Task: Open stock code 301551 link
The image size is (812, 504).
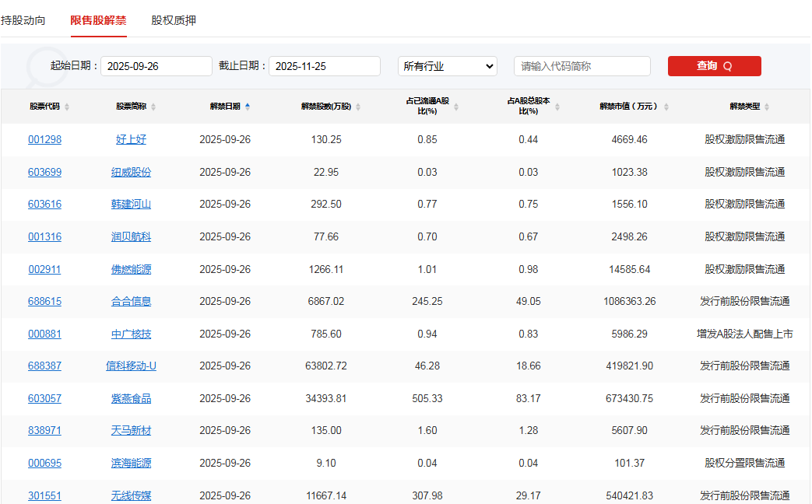Action: [44, 496]
